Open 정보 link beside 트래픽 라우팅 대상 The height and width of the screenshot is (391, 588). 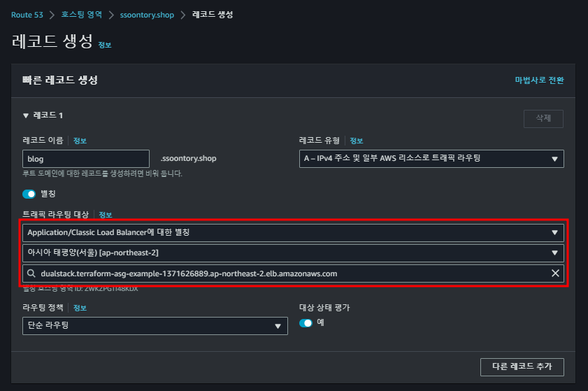click(x=106, y=215)
